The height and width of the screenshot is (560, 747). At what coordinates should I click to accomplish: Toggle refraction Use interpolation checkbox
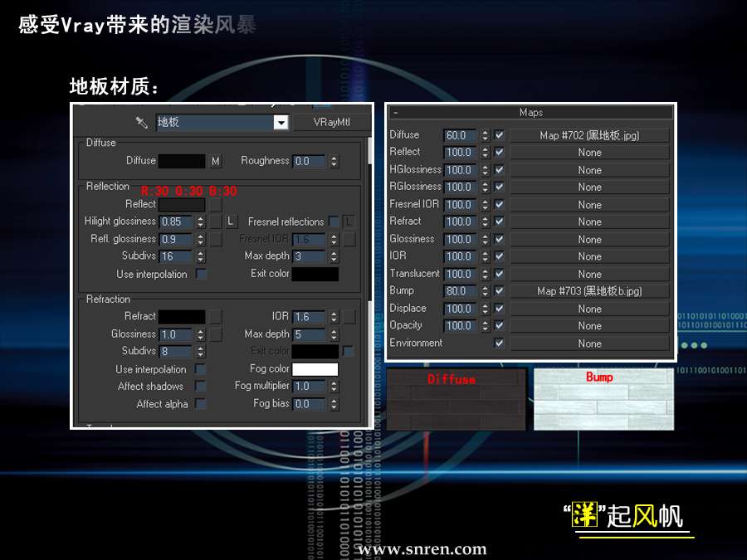tap(201, 369)
